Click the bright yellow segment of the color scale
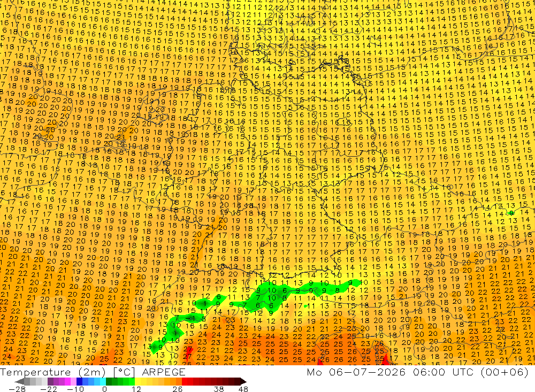This screenshot has height=392, width=535. point(138,381)
